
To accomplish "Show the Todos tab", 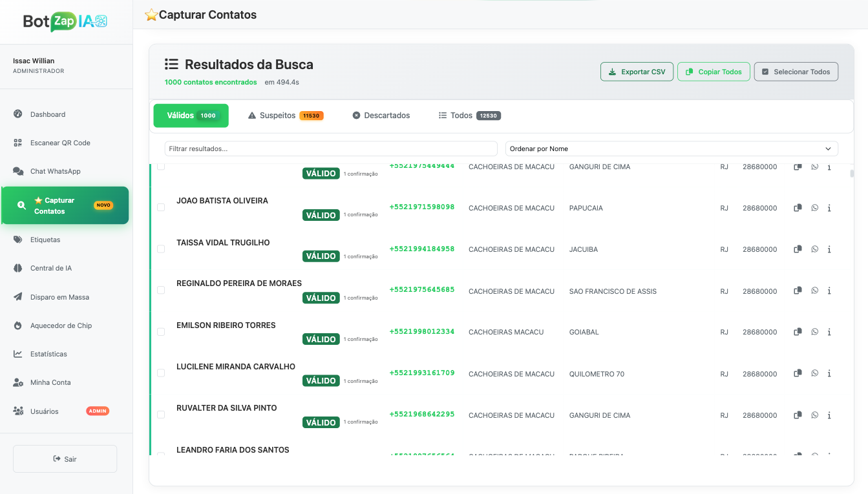I will coord(469,116).
